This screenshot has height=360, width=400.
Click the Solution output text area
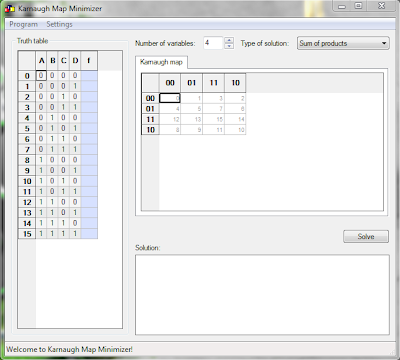[x=262, y=295]
